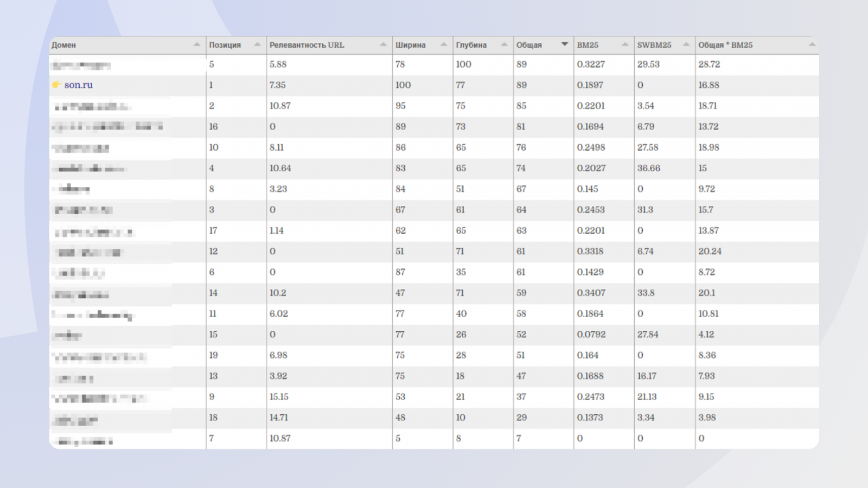Image resolution: width=868 pixels, height=488 pixels.
Task: Click the URL relevance value 1.14
Action: click(276, 230)
